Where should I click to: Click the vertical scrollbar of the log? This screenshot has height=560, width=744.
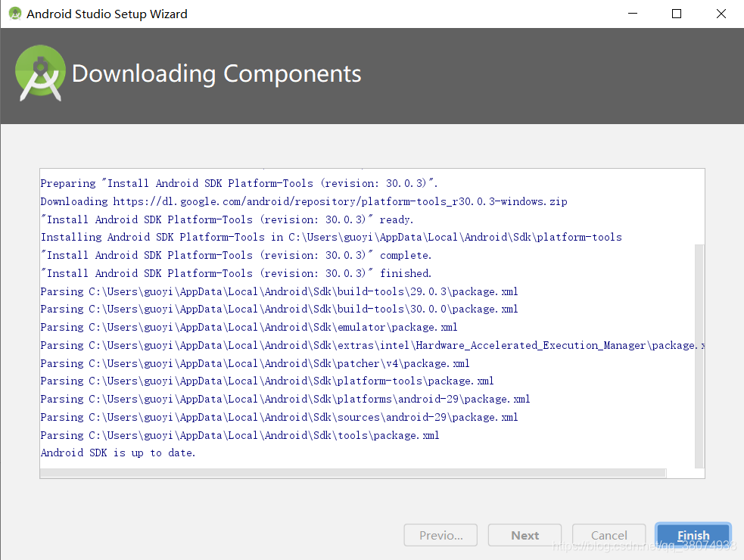coord(699,356)
